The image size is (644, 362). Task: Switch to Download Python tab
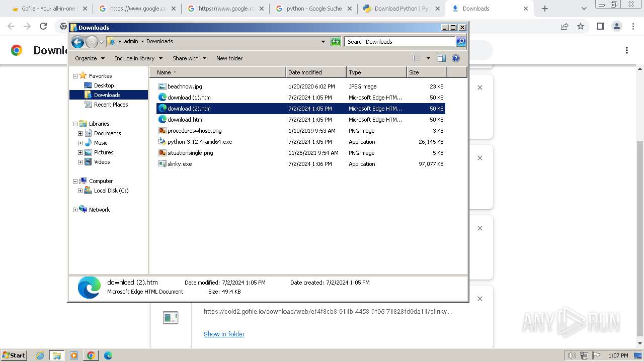[x=401, y=9]
